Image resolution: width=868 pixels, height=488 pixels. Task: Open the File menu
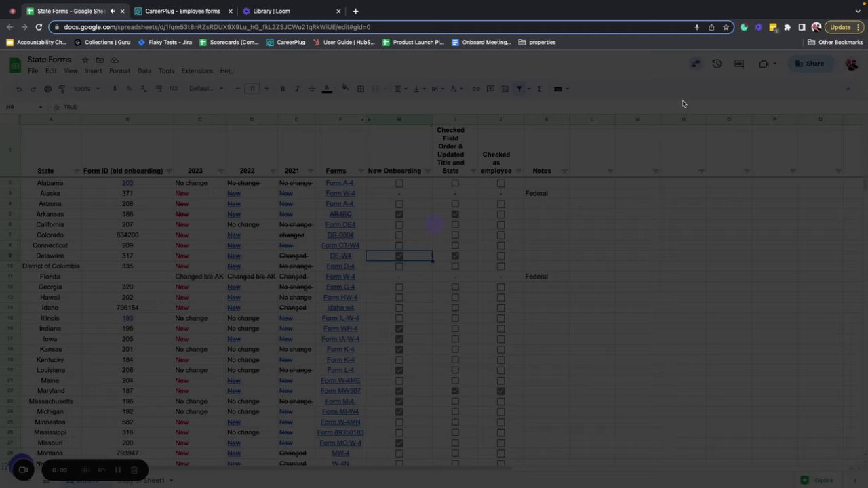33,71
